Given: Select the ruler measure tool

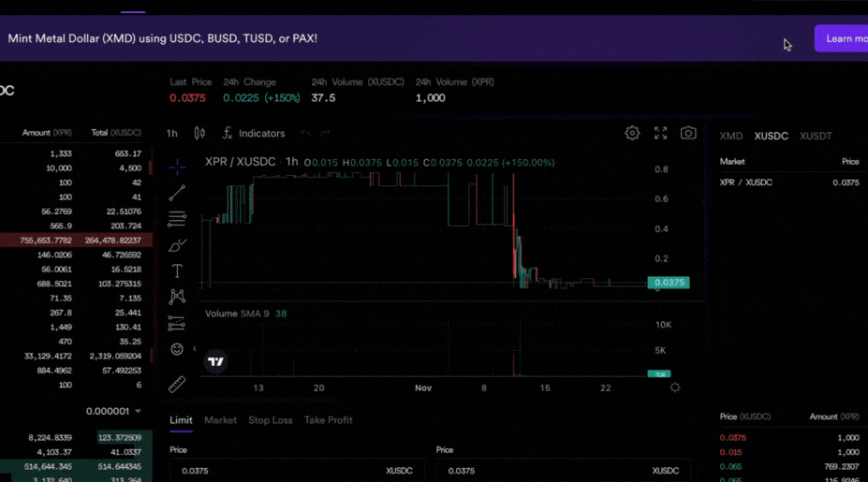Looking at the screenshot, I should click(177, 384).
